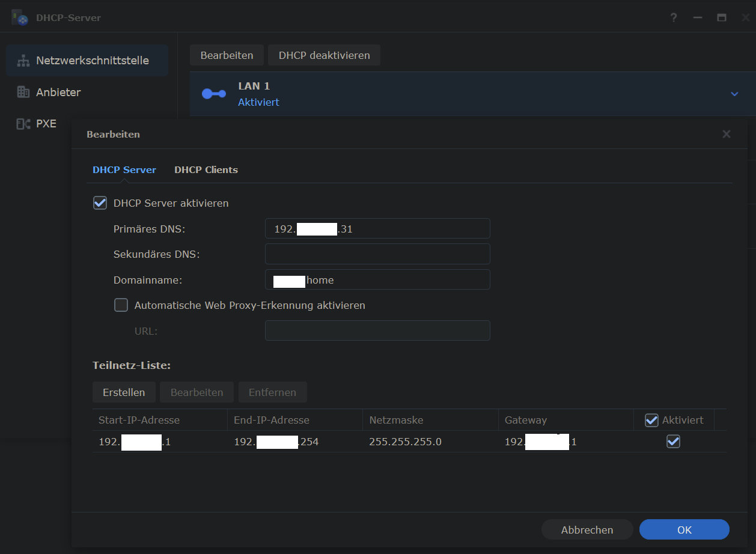Switch to the DHCP Clients tab
The image size is (756, 554).
[206, 170]
